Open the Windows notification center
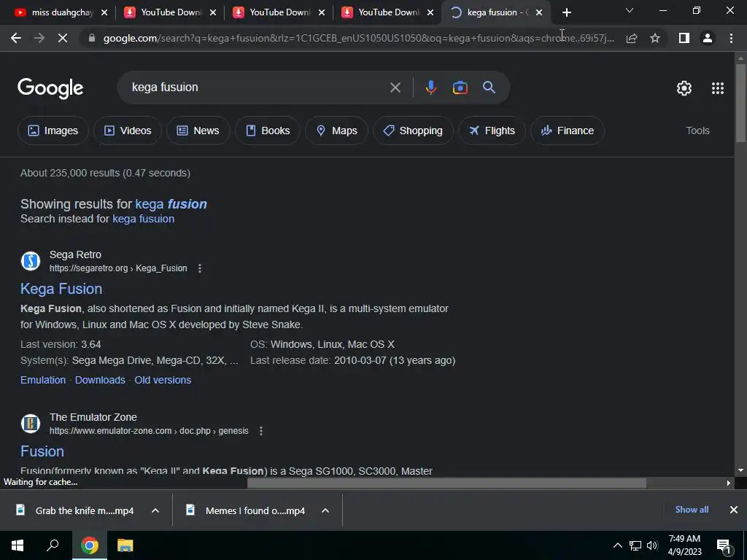 click(x=724, y=545)
